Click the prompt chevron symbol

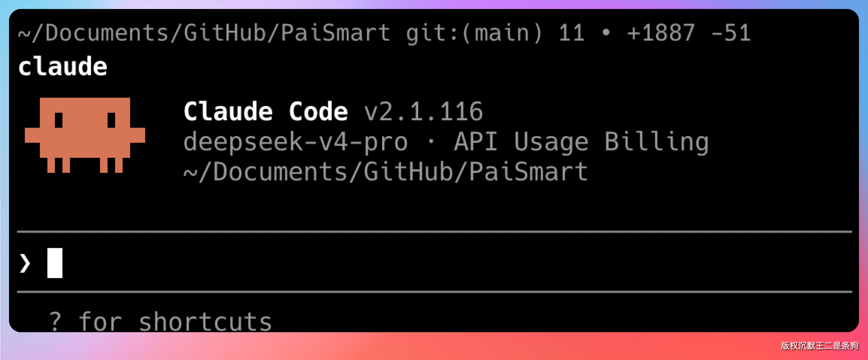25,263
